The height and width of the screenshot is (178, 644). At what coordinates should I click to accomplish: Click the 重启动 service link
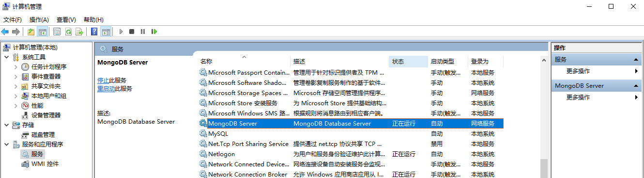(x=106, y=89)
